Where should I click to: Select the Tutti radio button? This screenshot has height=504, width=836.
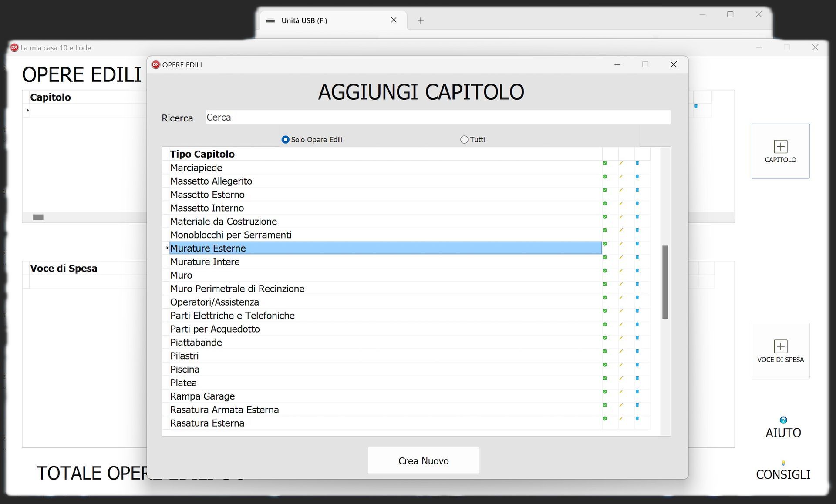[x=464, y=140]
